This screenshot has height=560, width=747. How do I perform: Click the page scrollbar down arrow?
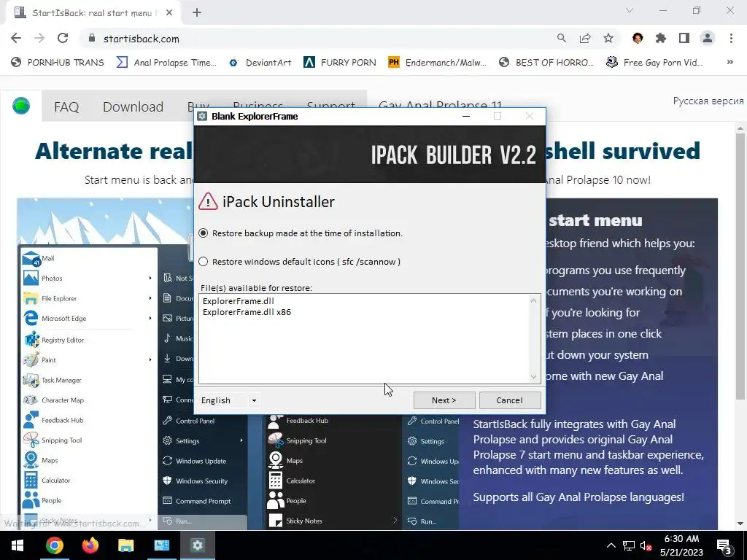click(x=740, y=524)
